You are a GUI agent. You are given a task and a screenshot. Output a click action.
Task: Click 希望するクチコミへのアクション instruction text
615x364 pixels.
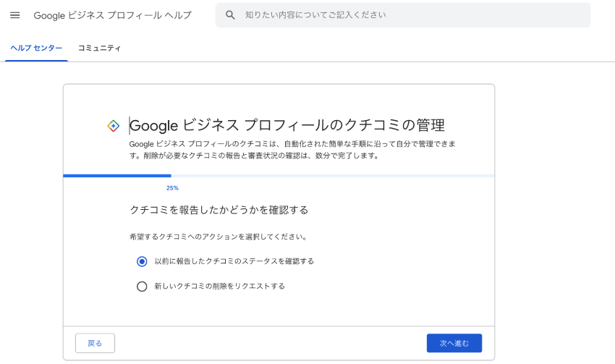(x=219, y=237)
